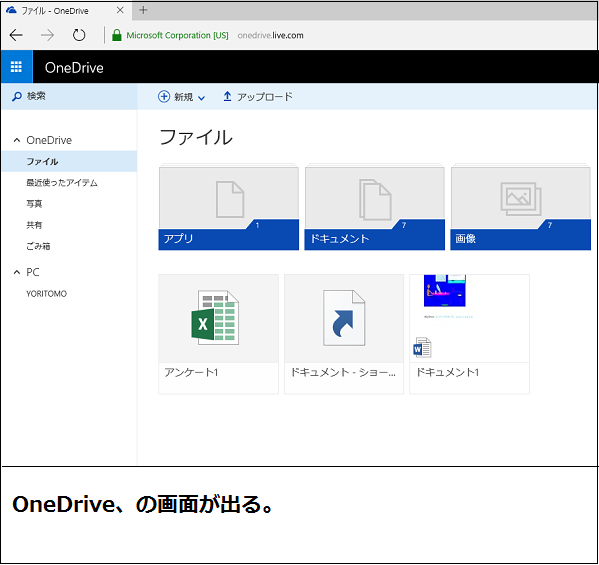Open the ドキュメント1 thumbnail preview

(469, 318)
